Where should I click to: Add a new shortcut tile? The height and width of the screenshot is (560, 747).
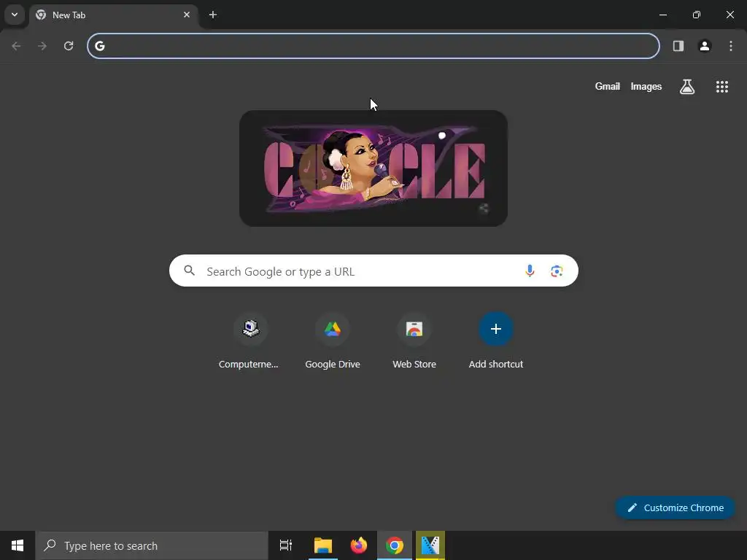click(496, 341)
